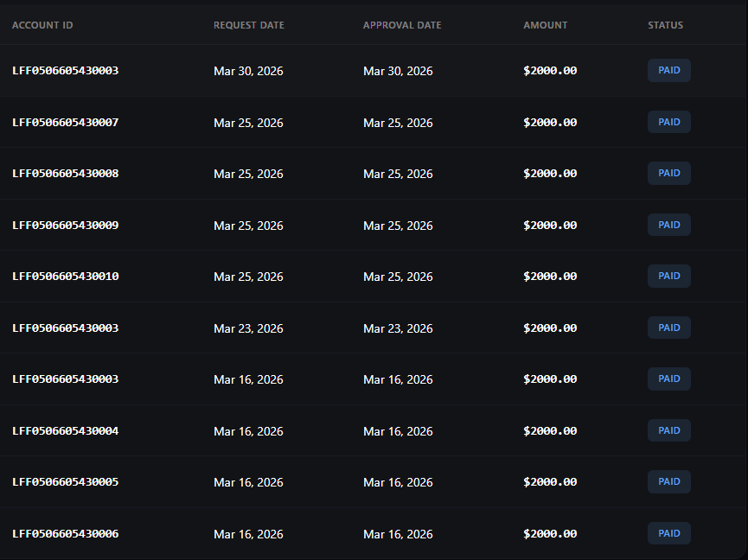The height and width of the screenshot is (560, 748).
Task: Click request date for account LFF0506605430009
Action: [x=248, y=226]
